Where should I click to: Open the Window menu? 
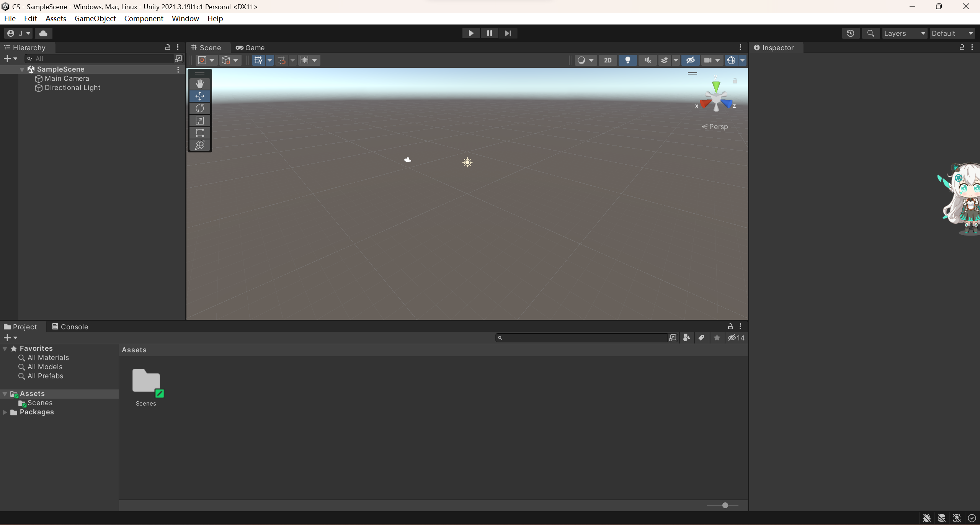[185, 18]
